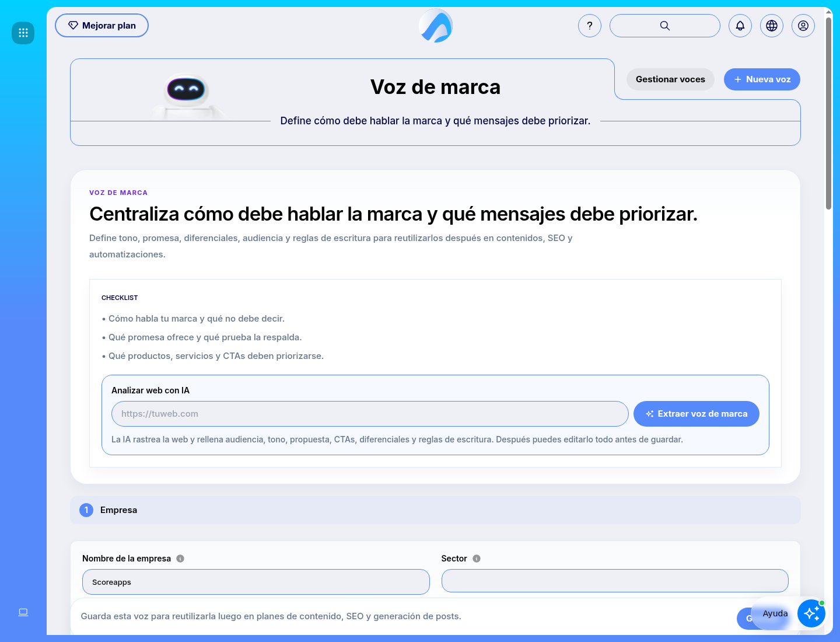This screenshot has height=642, width=840.
Task: Select the Empresa section header
Action: click(x=435, y=510)
